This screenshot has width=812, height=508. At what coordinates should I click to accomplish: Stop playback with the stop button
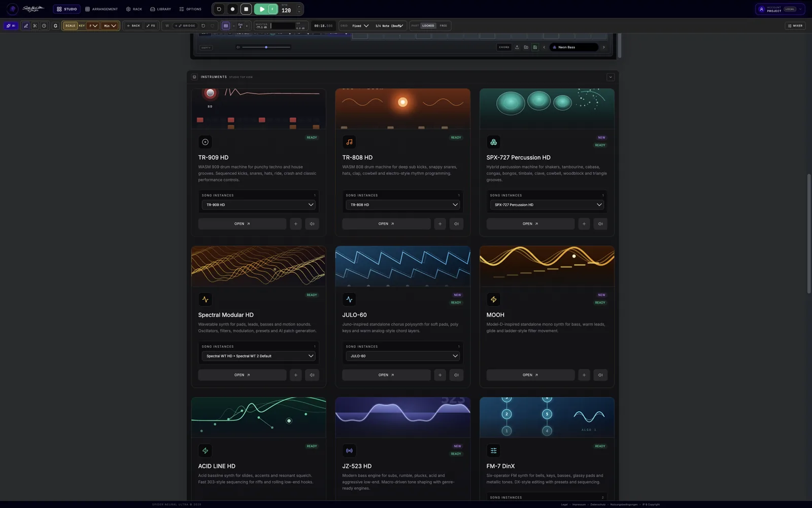click(246, 9)
